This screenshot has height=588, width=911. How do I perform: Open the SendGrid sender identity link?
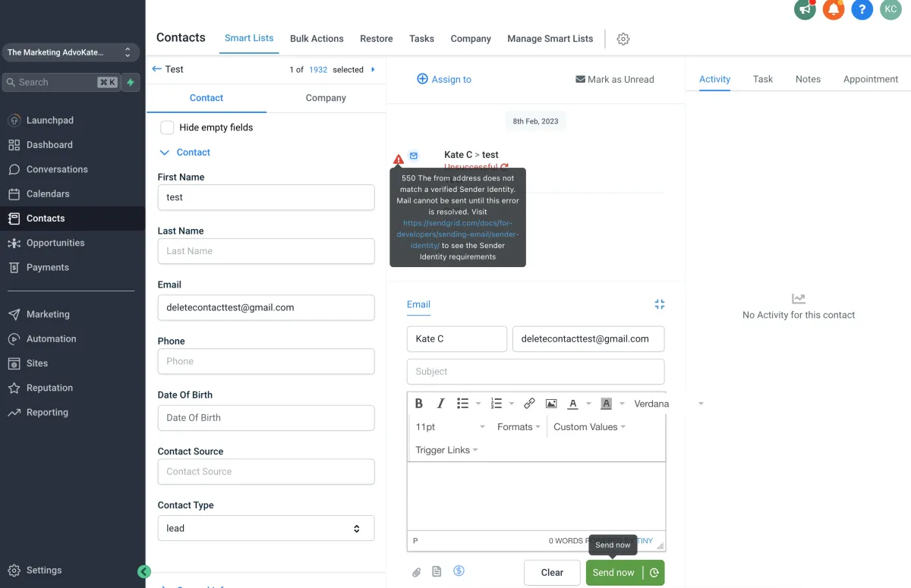pyautogui.click(x=457, y=234)
